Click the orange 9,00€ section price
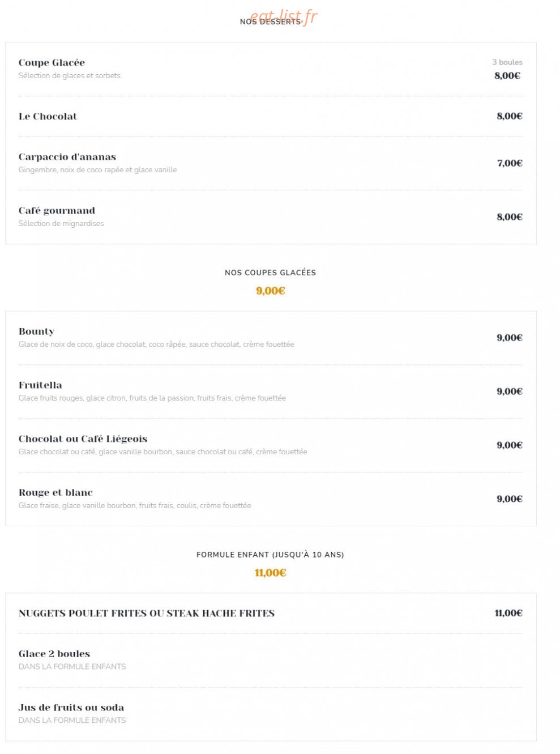This screenshot has height=754, width=560. tap(270, 291)
